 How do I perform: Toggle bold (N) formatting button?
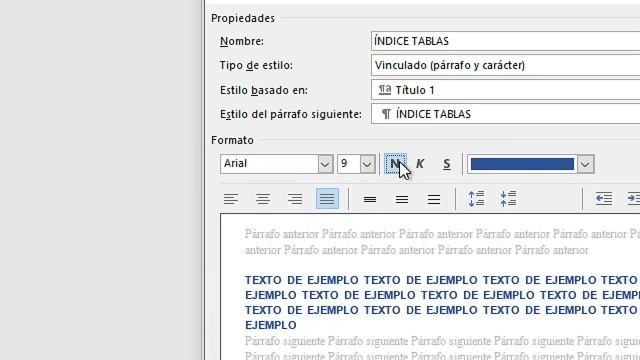tap(395, 164)
